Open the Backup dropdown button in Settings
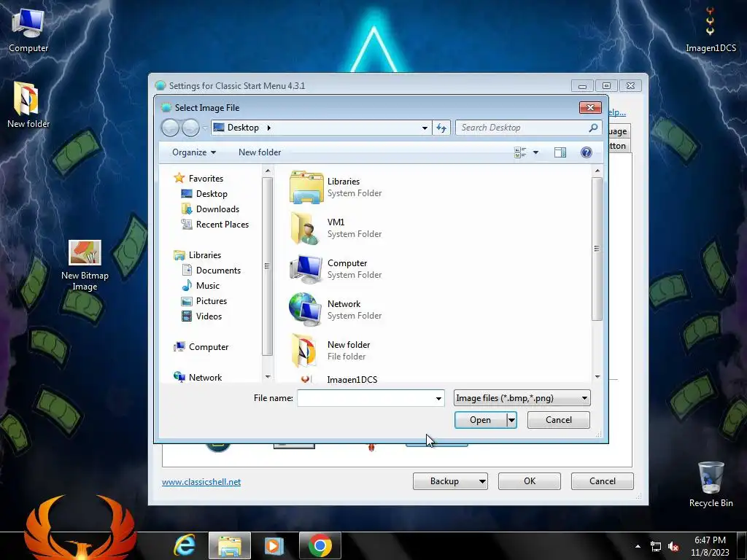 tap(450, 481)
